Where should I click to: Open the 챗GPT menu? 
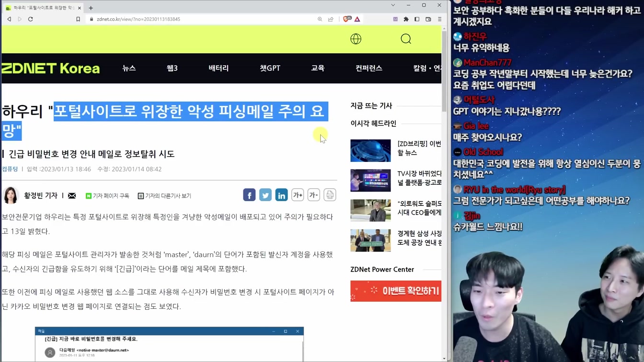pyautogui.click(x=270, y=68)
